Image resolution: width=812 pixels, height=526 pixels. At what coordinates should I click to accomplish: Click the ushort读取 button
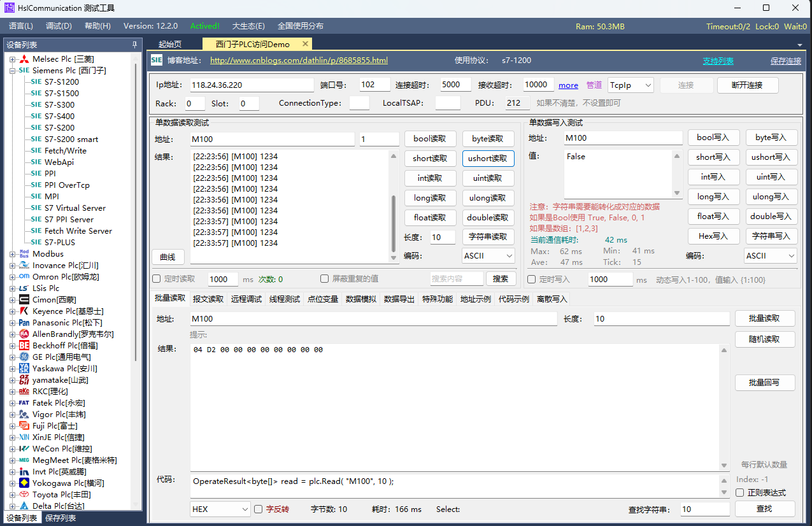[x=488, y=159]
